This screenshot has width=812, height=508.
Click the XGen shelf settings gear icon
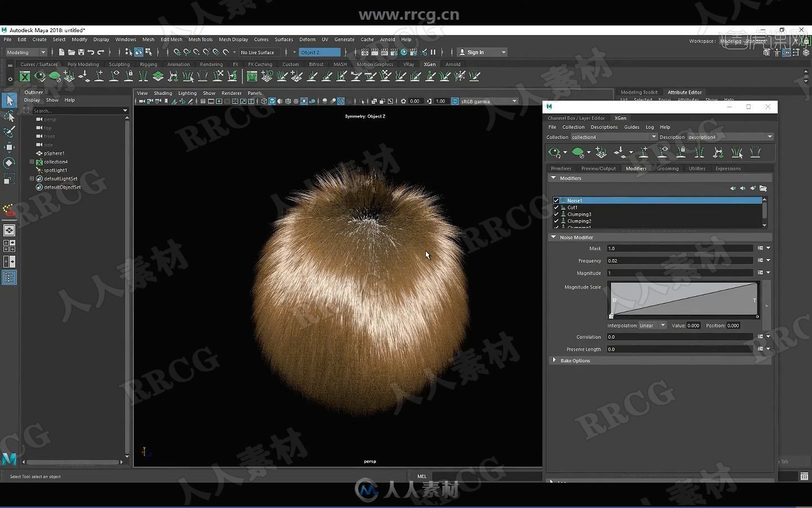pyautogui.click(x=10, y=79)
